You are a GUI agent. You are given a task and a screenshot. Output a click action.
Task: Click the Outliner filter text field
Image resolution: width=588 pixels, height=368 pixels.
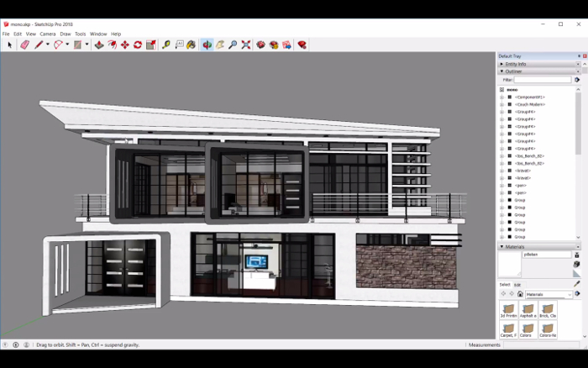coord(543,80)
